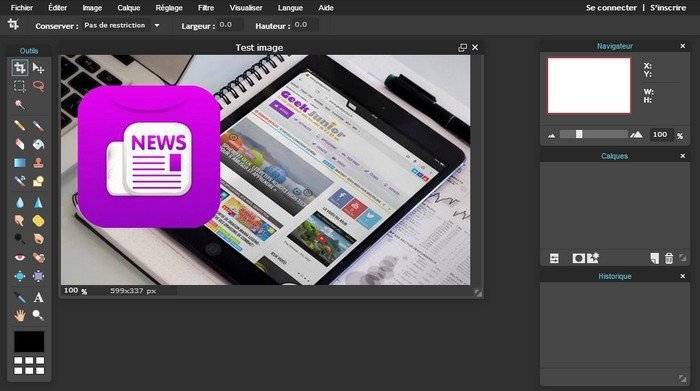Add a layer mask in Calques
The height and width of the screenshot is (391, 700).
tap(578, 258)
